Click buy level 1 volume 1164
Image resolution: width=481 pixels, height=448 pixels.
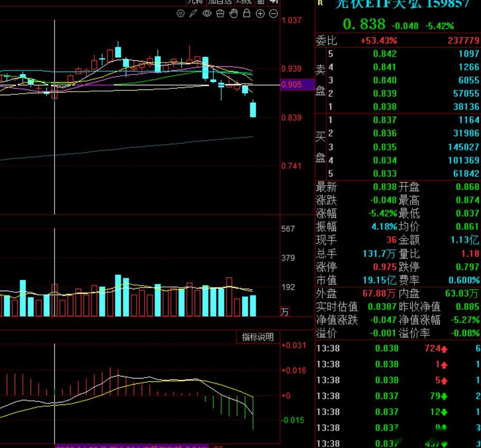468,120
